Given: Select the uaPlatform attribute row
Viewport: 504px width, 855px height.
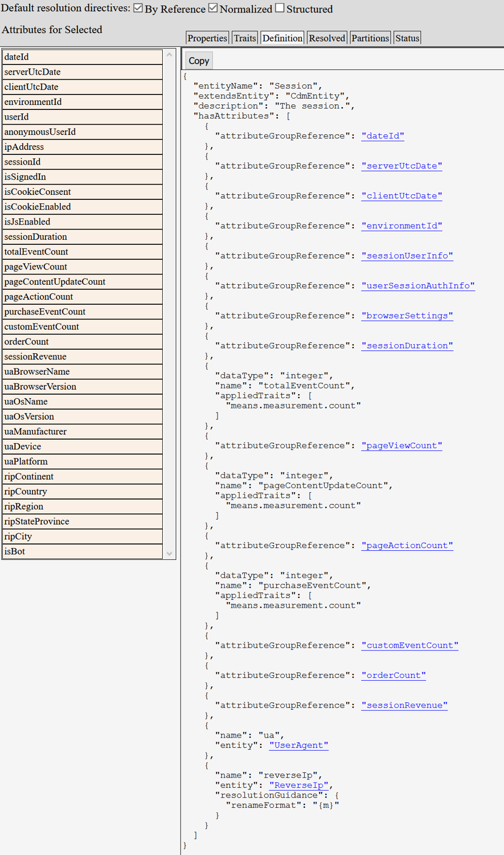Looking at the screenshot, I should pyautogui.click(x=83, y=462).
